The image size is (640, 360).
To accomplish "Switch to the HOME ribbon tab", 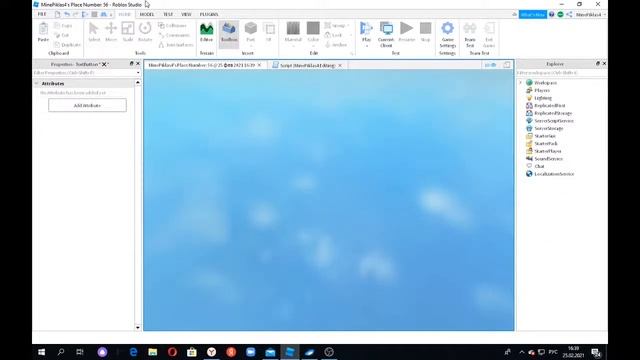I will pos(124,14).
